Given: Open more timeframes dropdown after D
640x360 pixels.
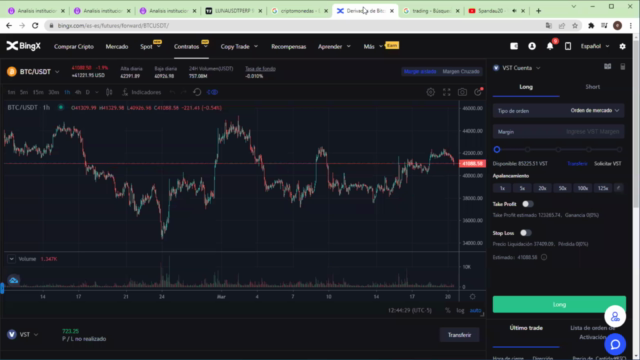Looking at the screenshot, I should [x=97, y=92].
